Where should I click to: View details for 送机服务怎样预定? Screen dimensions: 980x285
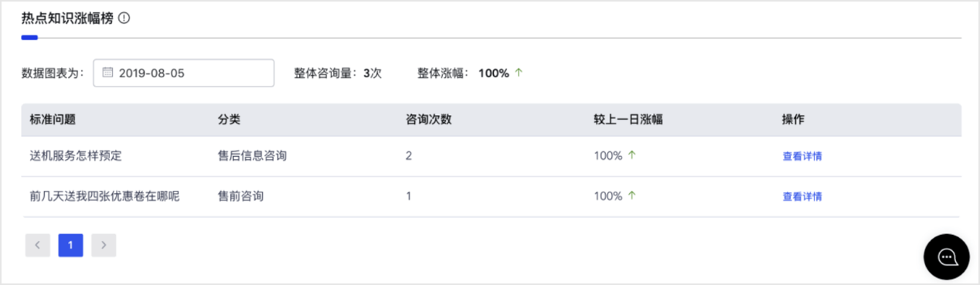tap(802, 156)
